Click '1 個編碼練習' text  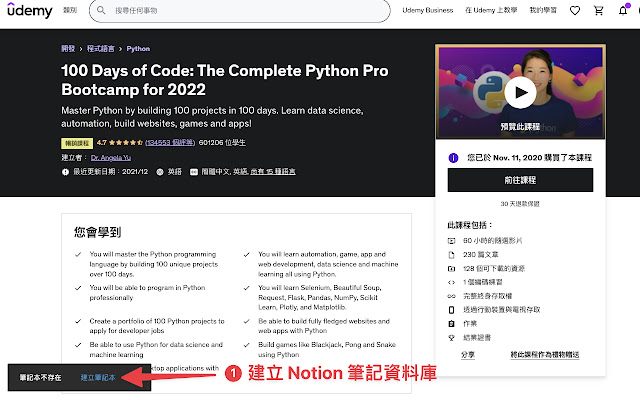[x=482, y=282]
